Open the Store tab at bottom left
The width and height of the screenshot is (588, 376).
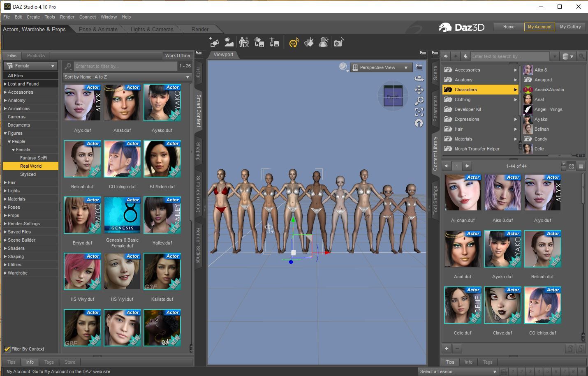(x=70, y=362)
